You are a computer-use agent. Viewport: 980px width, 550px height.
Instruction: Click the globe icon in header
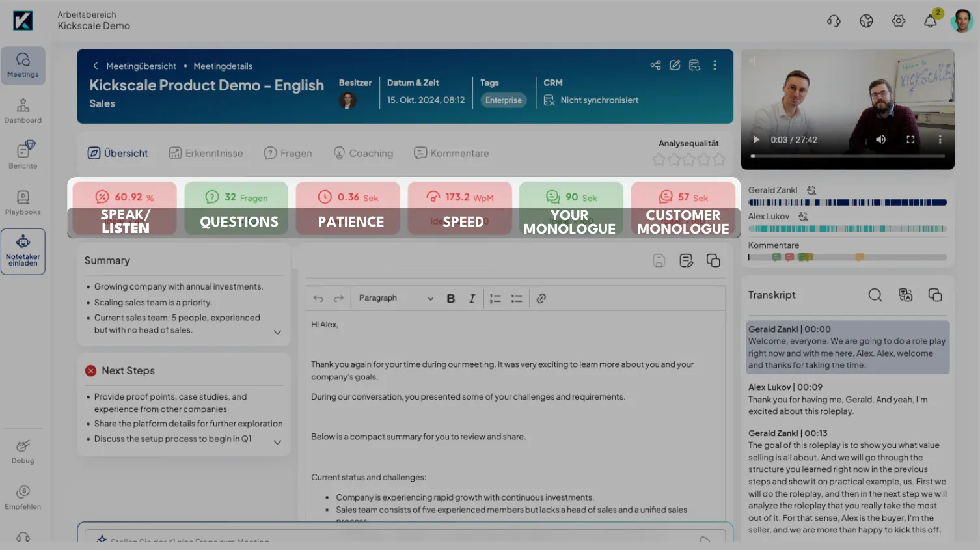click(866, 21)
